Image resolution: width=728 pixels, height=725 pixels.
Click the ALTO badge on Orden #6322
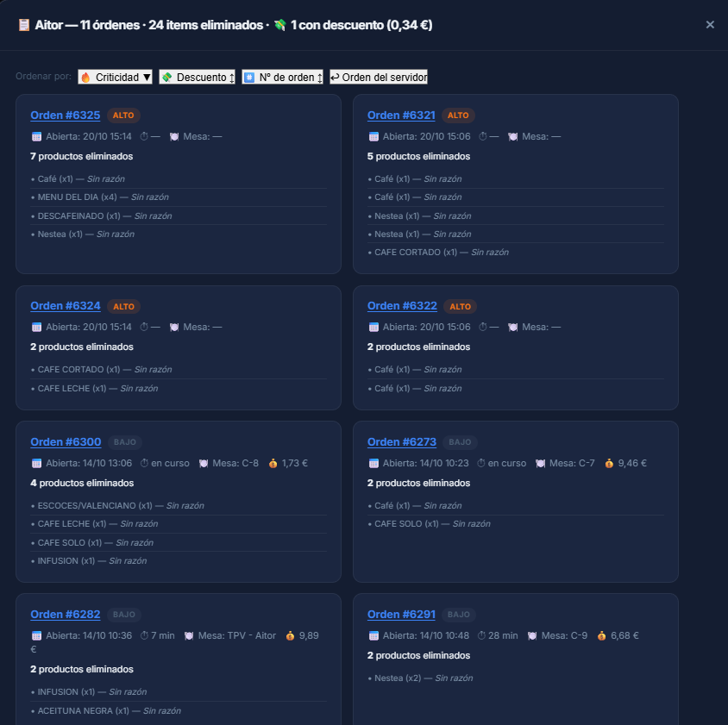[x=460, y=306]
